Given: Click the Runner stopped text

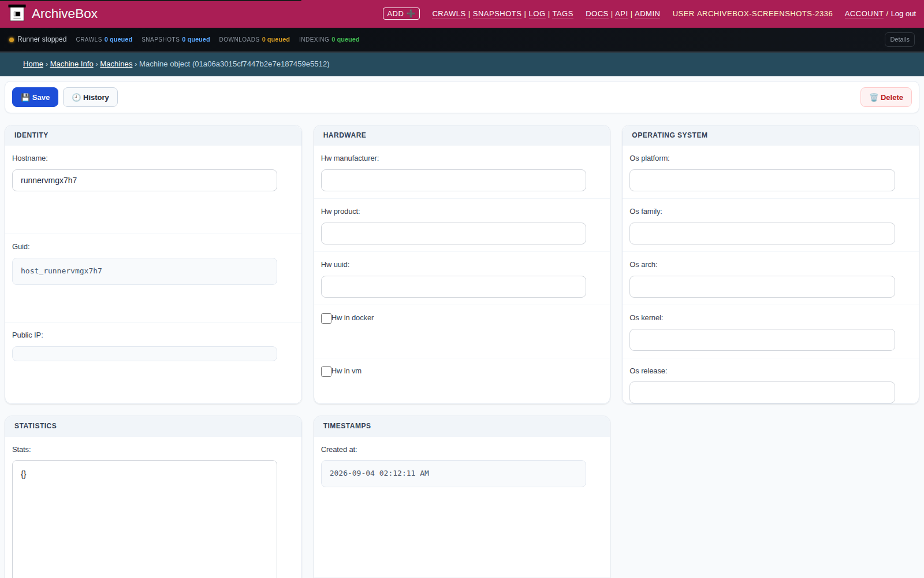Looking at the screenshot, I should pos(42,39).
